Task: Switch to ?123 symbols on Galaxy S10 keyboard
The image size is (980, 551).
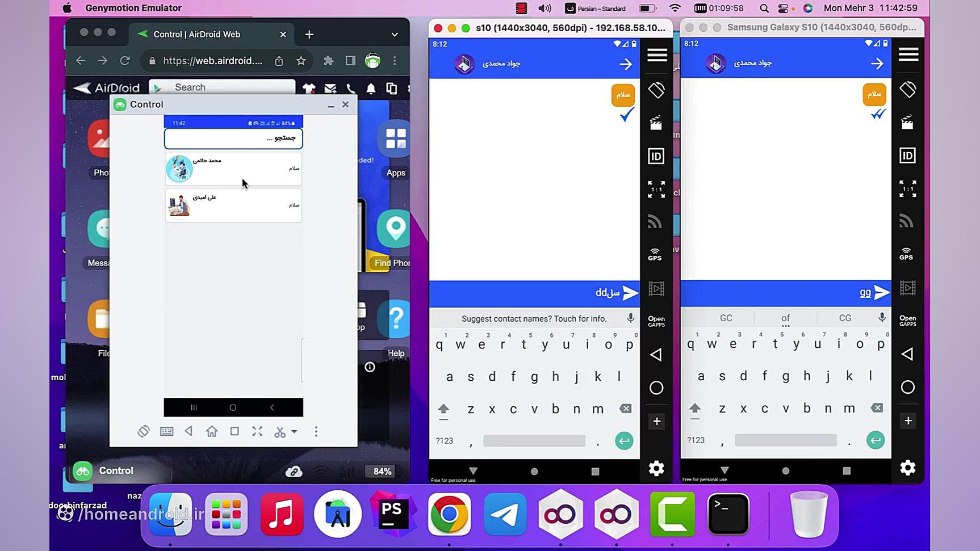Action: 696,440
